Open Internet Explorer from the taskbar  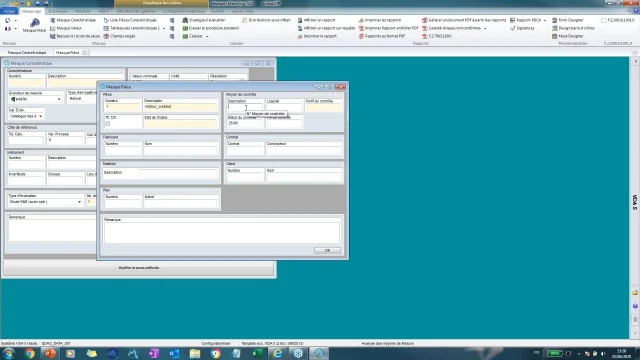pyautogui.click(x=278, y=353)
